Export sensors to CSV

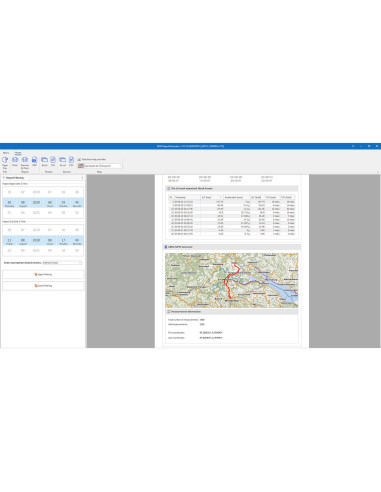pyautogui.click(x=71, y=162)
